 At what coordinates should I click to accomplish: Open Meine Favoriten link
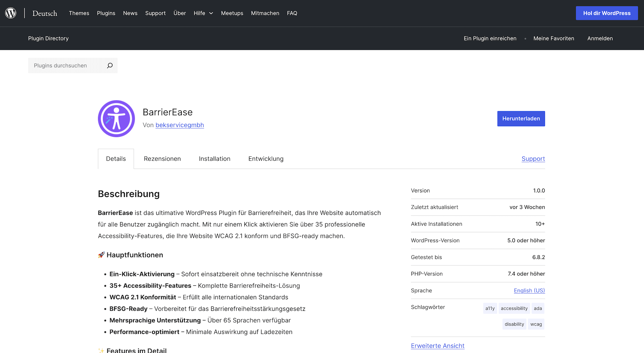tap(554, 38)
